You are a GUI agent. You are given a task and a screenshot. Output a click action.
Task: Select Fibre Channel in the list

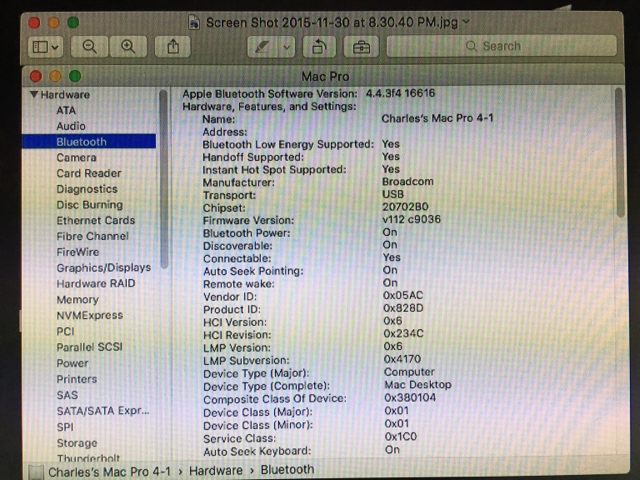click(x=93, y=236)
